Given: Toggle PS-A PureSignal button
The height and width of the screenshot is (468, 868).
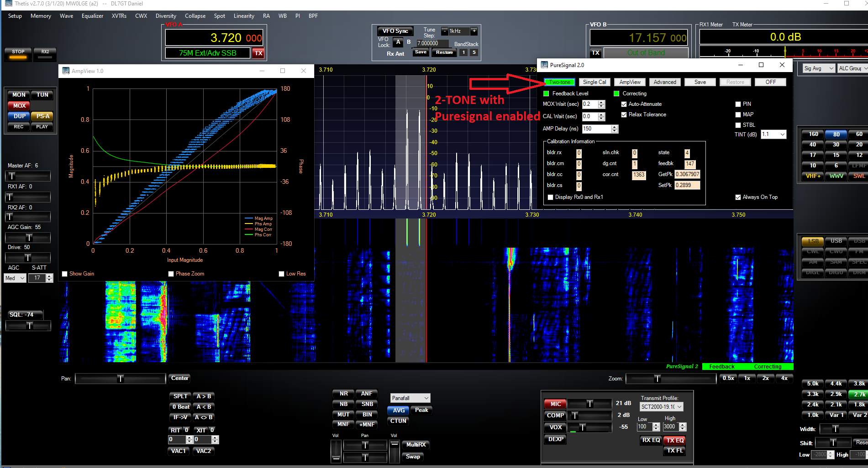Looking at the screenshot, I should [x=42, y=116].
